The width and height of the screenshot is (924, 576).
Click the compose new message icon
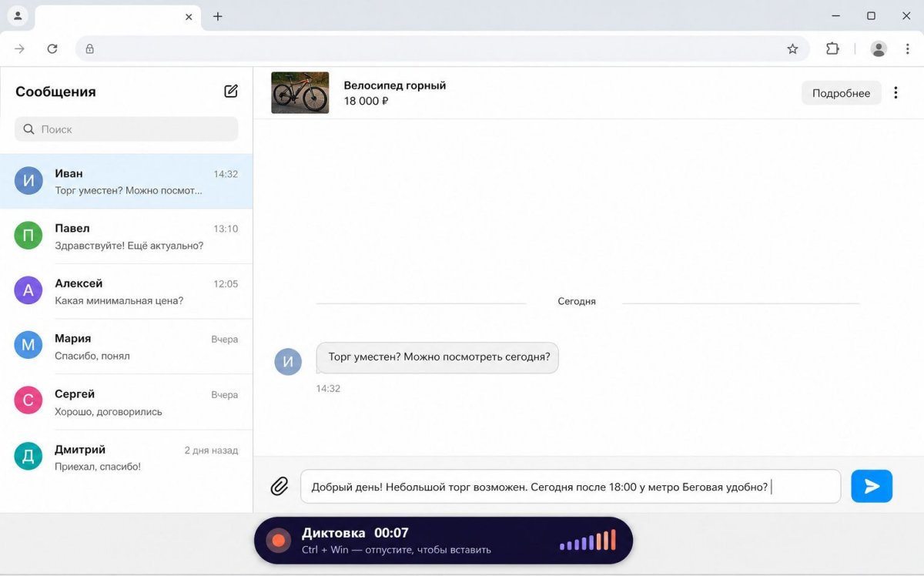coord(231,91)
